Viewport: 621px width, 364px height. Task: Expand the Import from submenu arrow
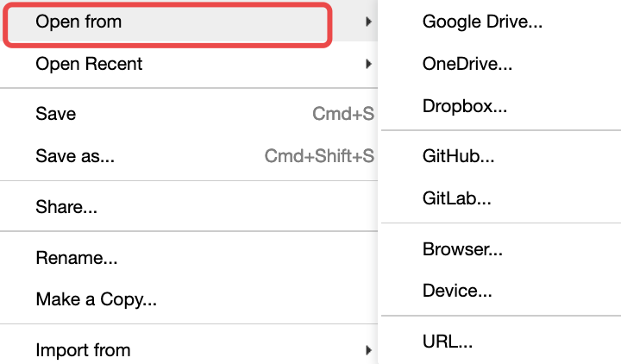(368, 350)
